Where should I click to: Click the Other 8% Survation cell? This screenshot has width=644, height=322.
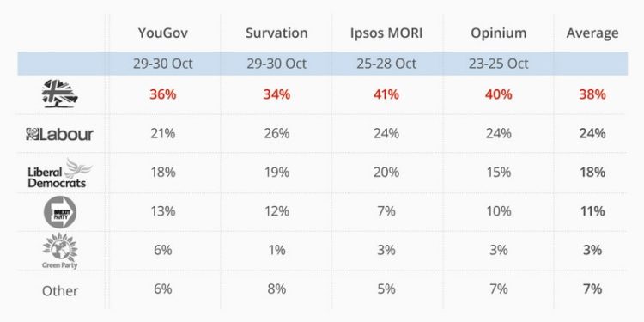coord(276,289)
